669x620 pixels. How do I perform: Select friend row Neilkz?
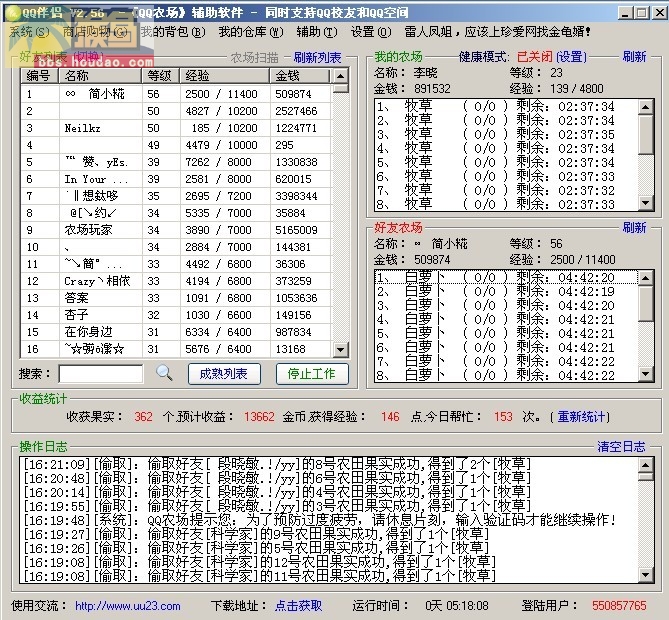pos(176,128)
